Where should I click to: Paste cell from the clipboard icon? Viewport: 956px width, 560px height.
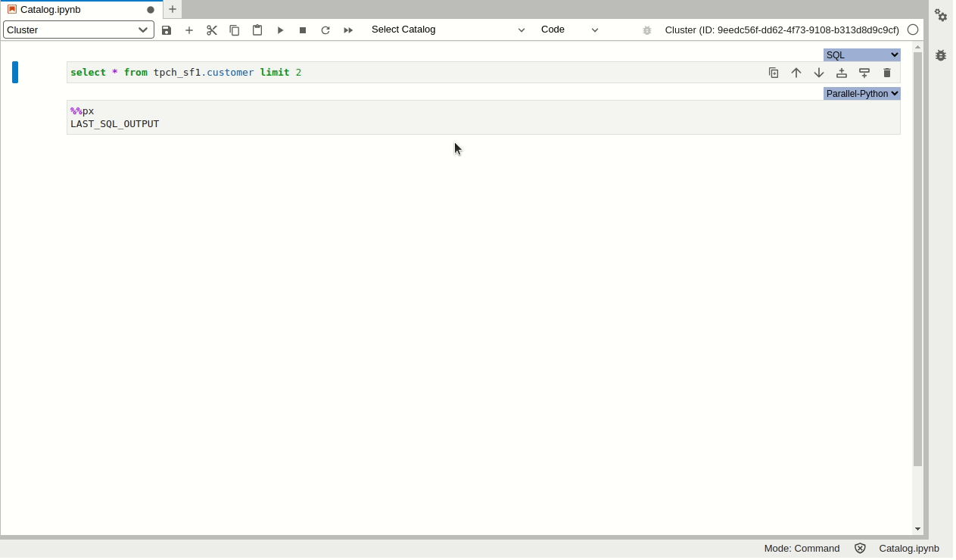click(257, 30)
